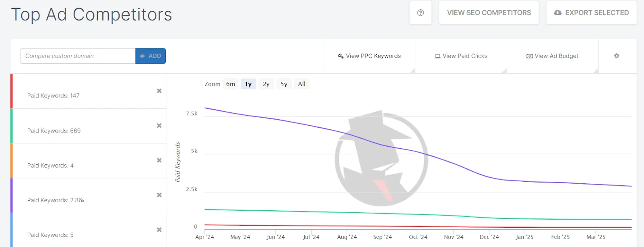Remove competitor with 2.86k paid keywords
Image resolution: width=644 pixels, height=247 pixels.
pos(159,195)
